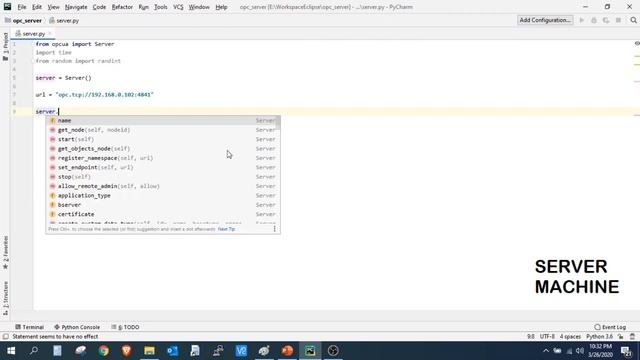Open the Help menu
The image size is (640, 360).
pos(221,7)
